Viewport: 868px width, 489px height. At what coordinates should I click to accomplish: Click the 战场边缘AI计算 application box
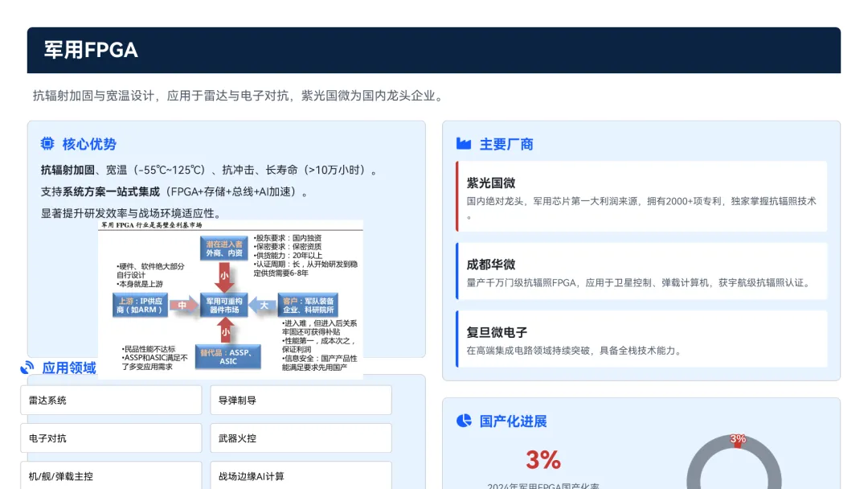(x=301, y=475)
